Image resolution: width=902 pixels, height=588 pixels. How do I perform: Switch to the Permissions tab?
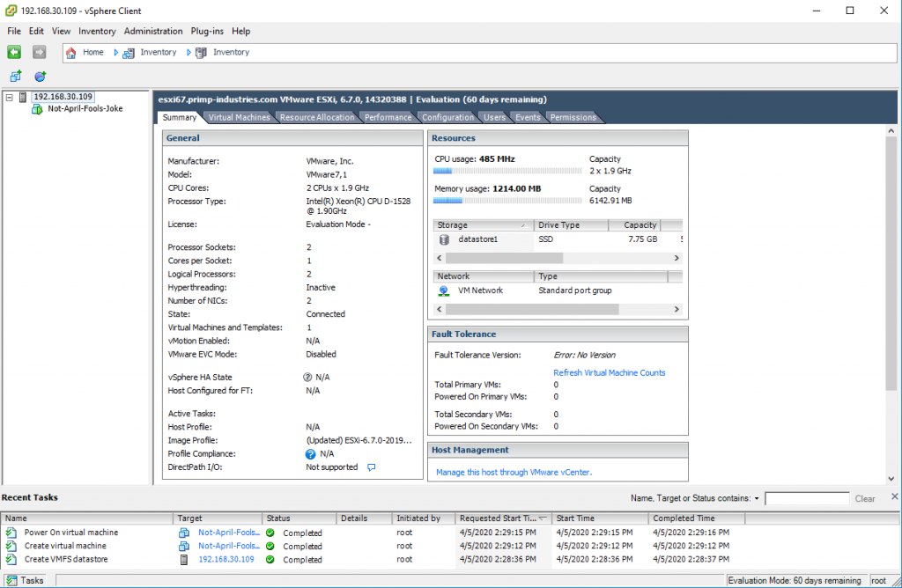point(573,117)
